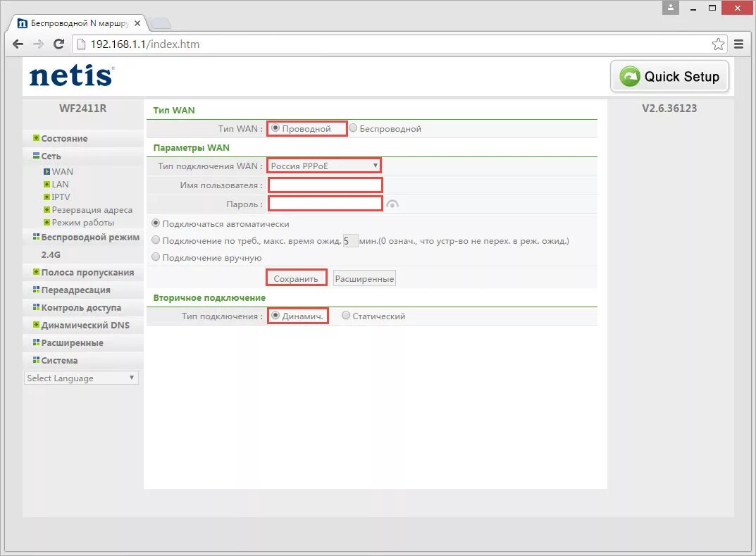
Task: Click the Chrome user profile icon
Action: pos(671,8)
